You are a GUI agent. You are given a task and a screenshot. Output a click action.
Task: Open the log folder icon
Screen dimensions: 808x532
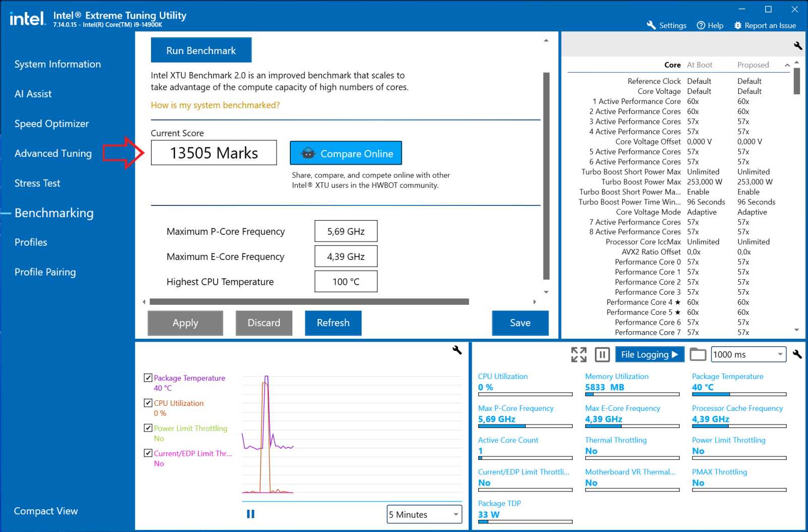pos(698,354)
